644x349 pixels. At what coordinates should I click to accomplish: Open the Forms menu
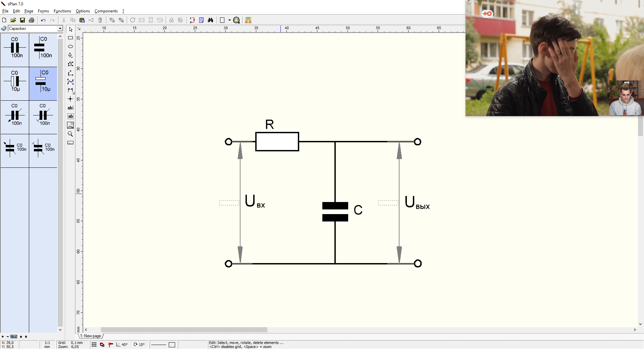43,11
